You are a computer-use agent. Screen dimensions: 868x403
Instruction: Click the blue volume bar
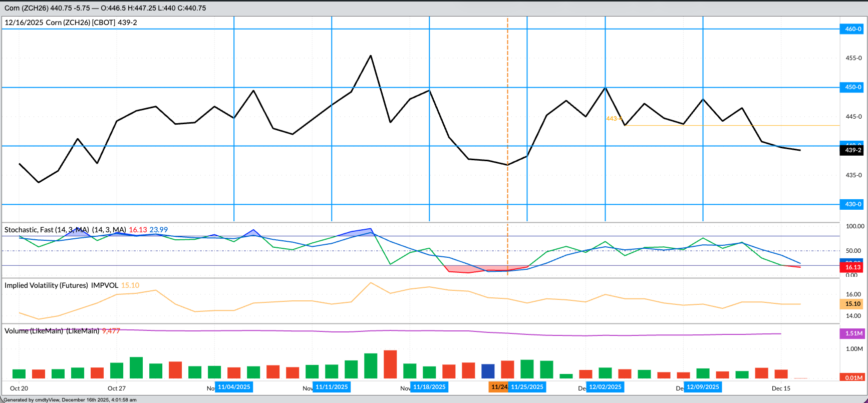[488, 371]
